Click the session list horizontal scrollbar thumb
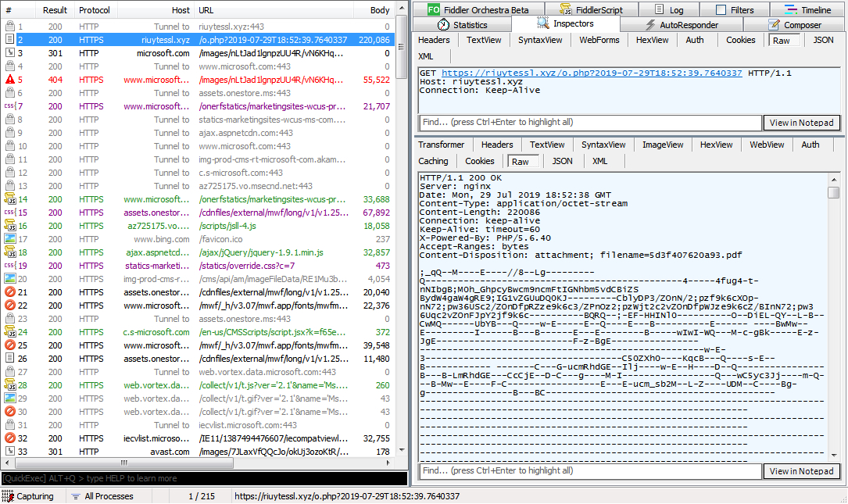Viewport: 848px width, 504px height. point(124,463)
